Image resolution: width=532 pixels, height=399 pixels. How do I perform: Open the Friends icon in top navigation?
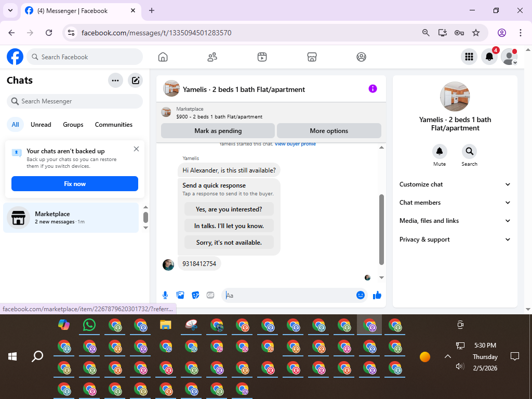212,57
